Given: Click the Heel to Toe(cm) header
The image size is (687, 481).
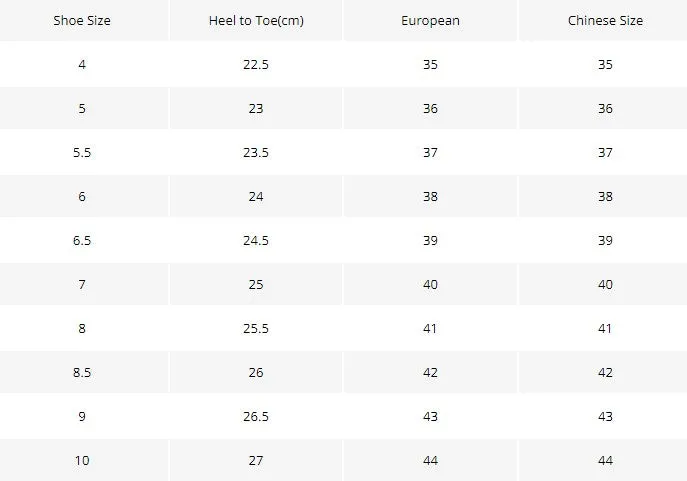Looking at the screenshot, I should click(256, 21).
